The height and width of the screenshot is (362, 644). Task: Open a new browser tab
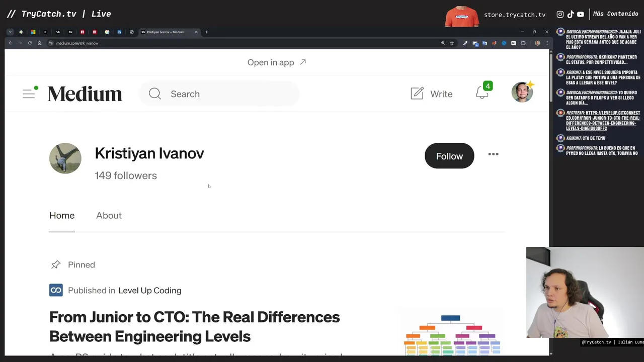pyautogui.click(x=206, y=32)
